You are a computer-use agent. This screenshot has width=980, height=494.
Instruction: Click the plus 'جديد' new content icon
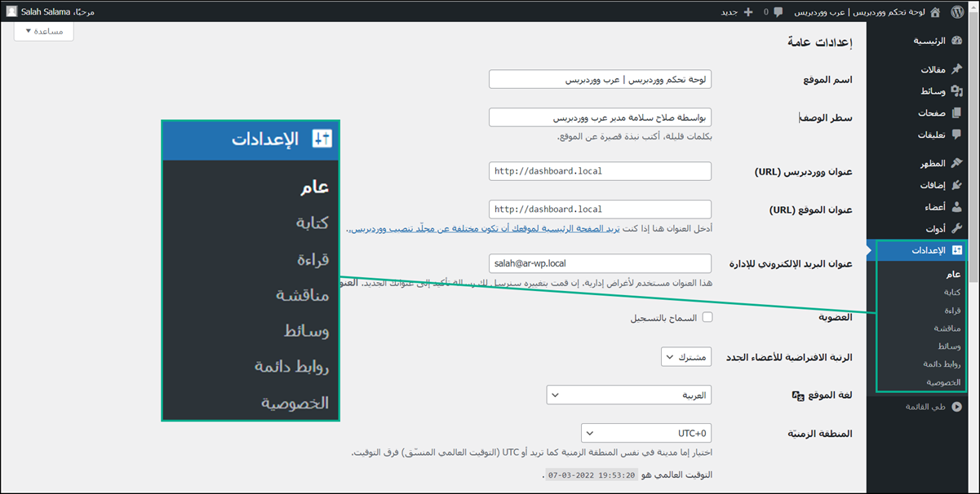pyautogui.click(x=749, y=12)
